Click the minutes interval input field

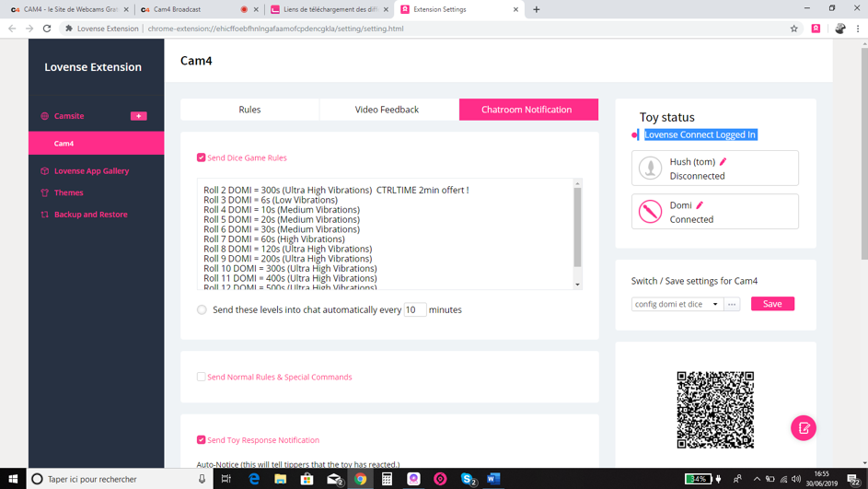[x=414, y=310]
